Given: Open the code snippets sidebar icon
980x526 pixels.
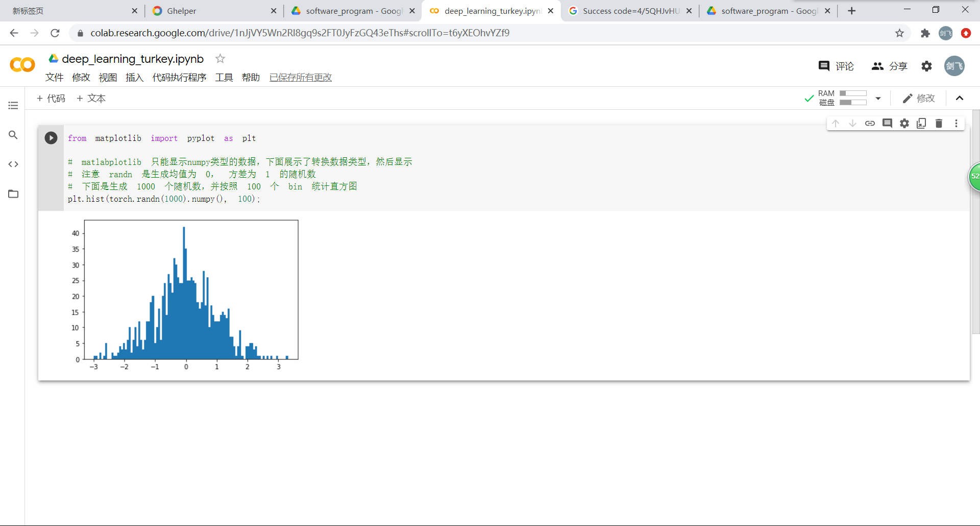Looking at the screenshot, I should 13,164.
